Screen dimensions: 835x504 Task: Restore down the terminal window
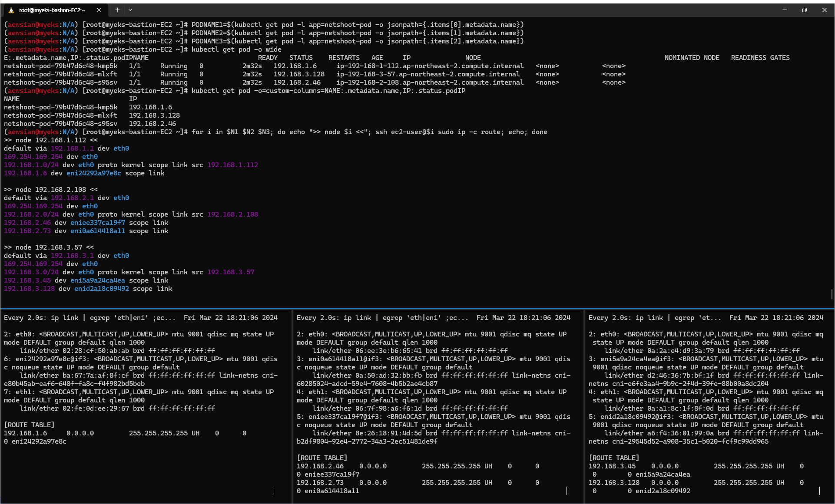tap(805, 10)
